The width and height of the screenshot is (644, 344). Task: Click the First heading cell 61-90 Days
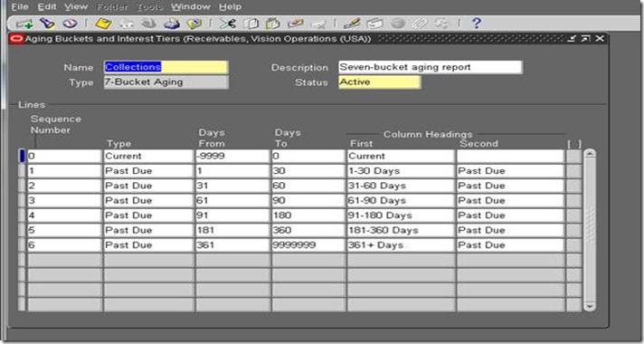point(401,201)
